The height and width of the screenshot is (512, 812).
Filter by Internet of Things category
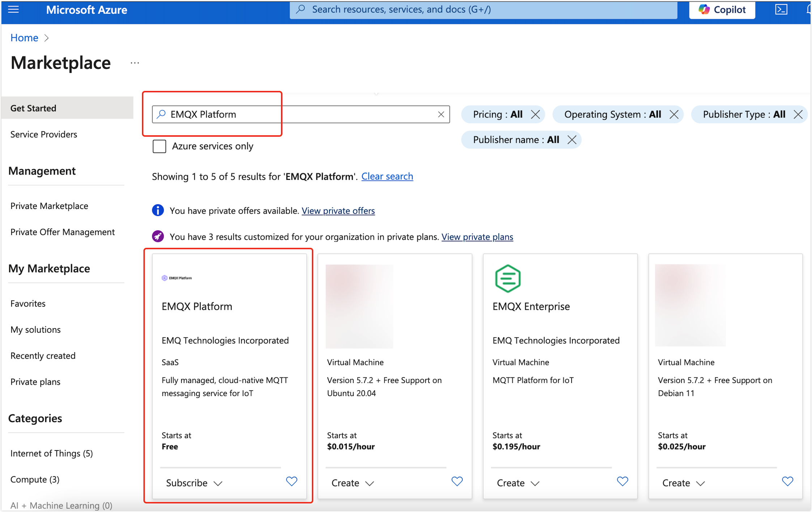[52, 453]
